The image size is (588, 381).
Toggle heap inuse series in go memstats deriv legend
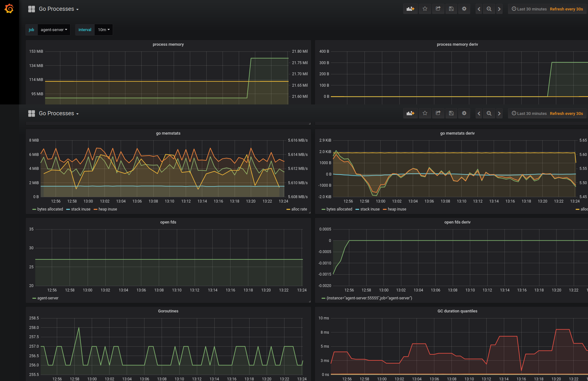(397, 209)
